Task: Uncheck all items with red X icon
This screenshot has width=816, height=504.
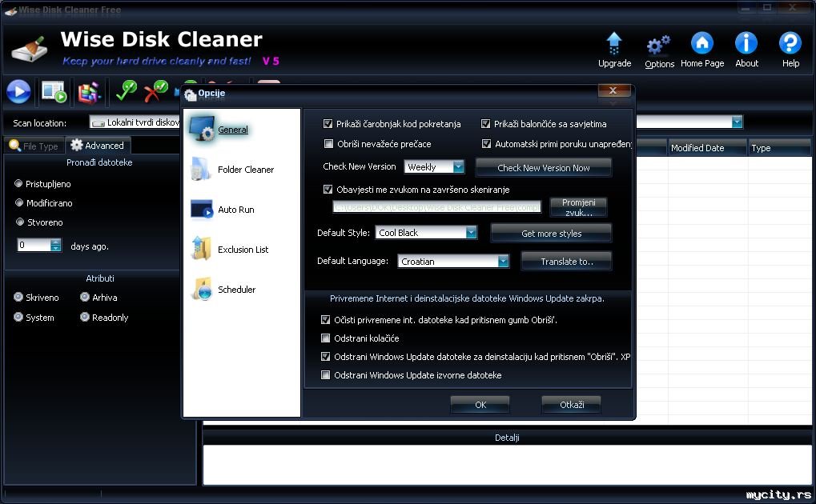Action: click(x=155, y=91)
